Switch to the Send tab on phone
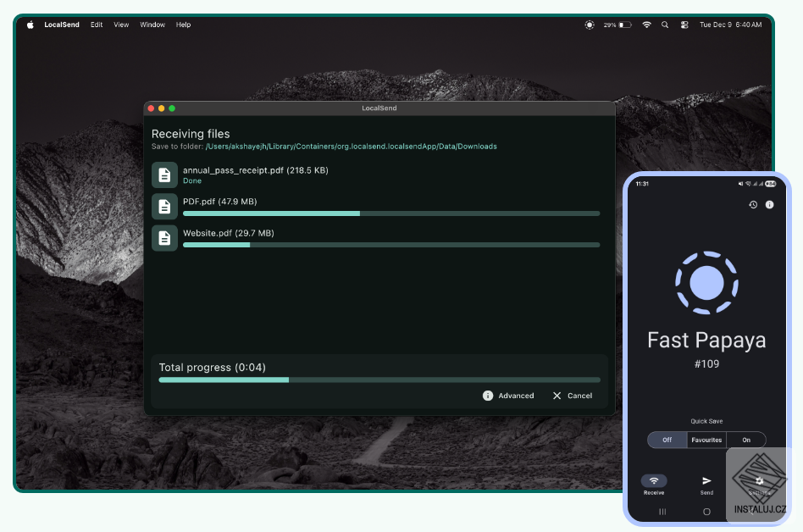This screenshot has height=532, width=803. (706, 485)
